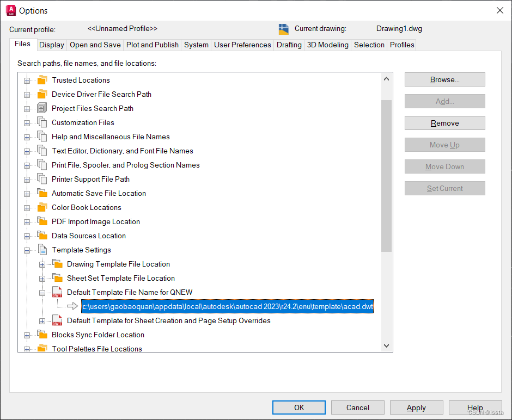Expand Default Template for Sheet Creation node
The image size is (512, 420).
(42, 321)
